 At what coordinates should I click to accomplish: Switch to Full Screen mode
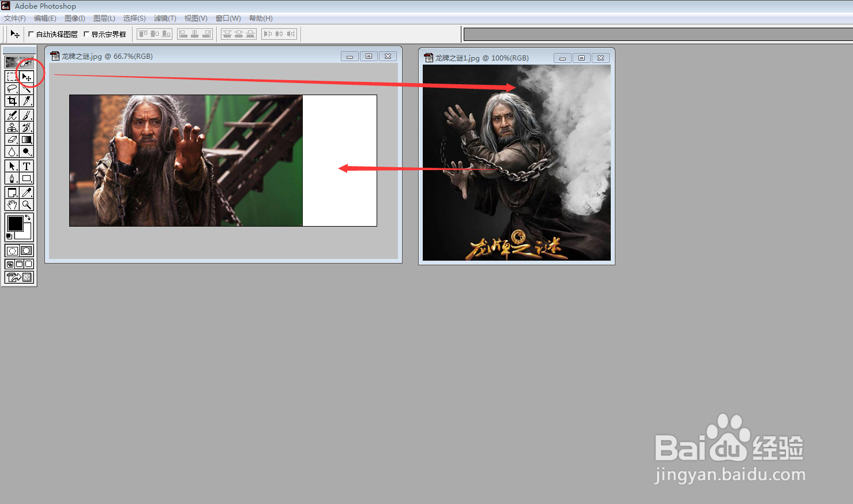coord(28,264)
